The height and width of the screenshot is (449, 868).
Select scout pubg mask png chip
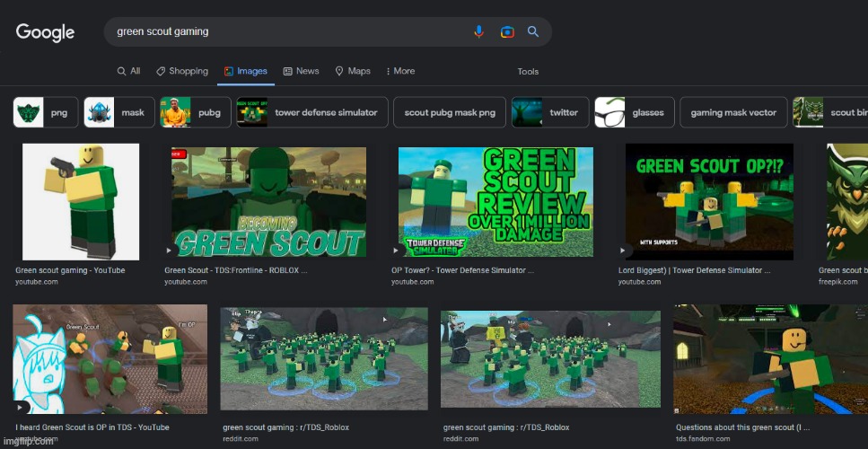coord(450,112)
